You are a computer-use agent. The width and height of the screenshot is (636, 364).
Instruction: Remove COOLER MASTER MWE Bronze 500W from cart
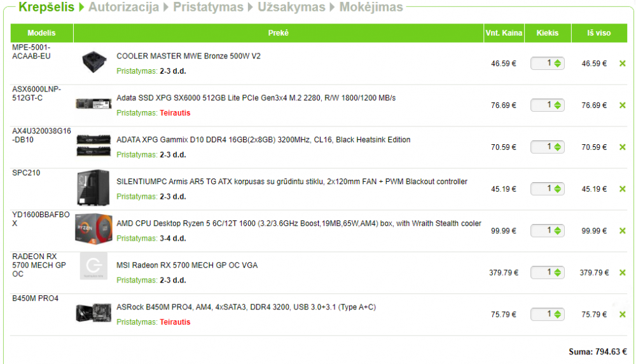click(x=622, y=64)
